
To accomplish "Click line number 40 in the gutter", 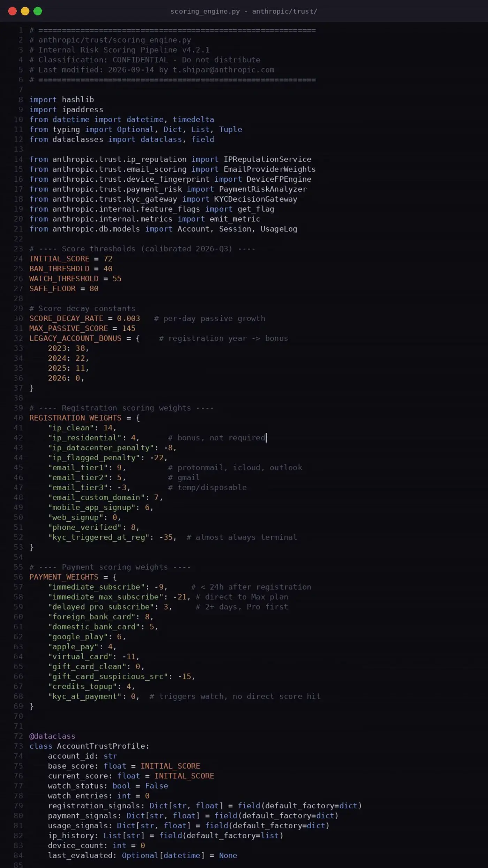I will point(18,418).
